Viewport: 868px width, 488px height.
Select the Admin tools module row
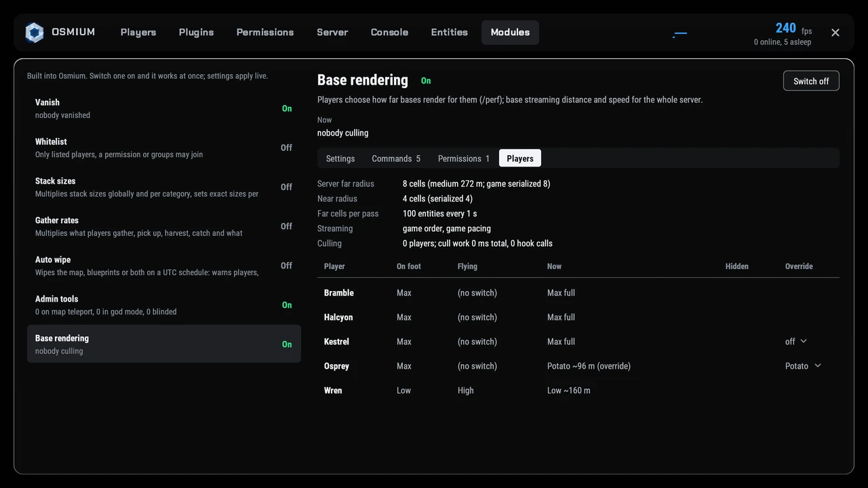point(164,305)
